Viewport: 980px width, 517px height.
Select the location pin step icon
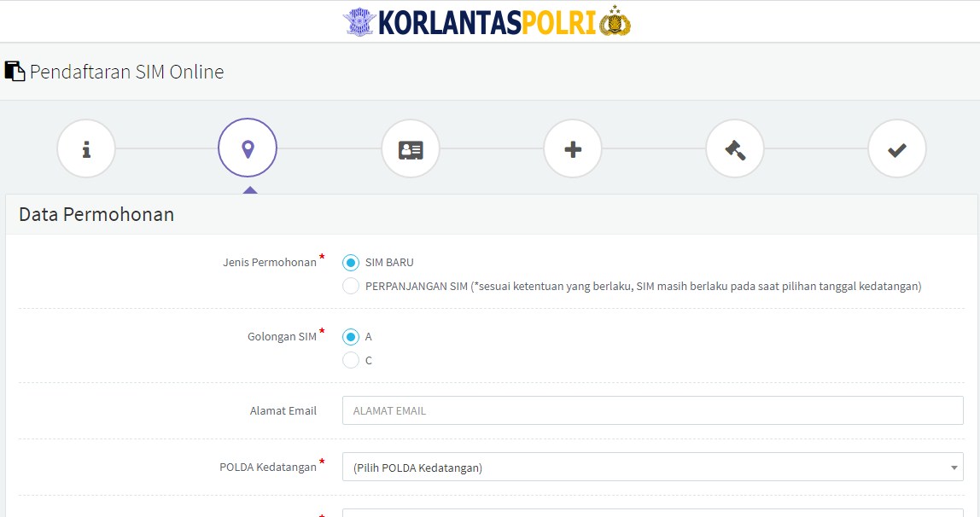(248, 148)
